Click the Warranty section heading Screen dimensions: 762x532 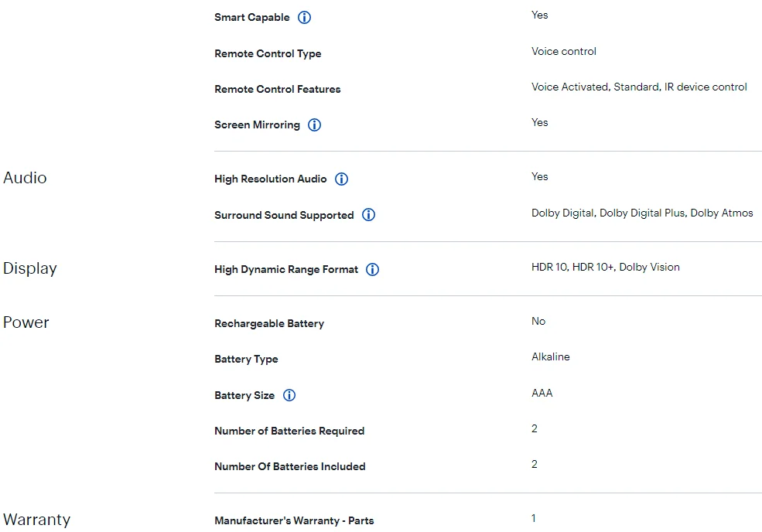point(36,520)
